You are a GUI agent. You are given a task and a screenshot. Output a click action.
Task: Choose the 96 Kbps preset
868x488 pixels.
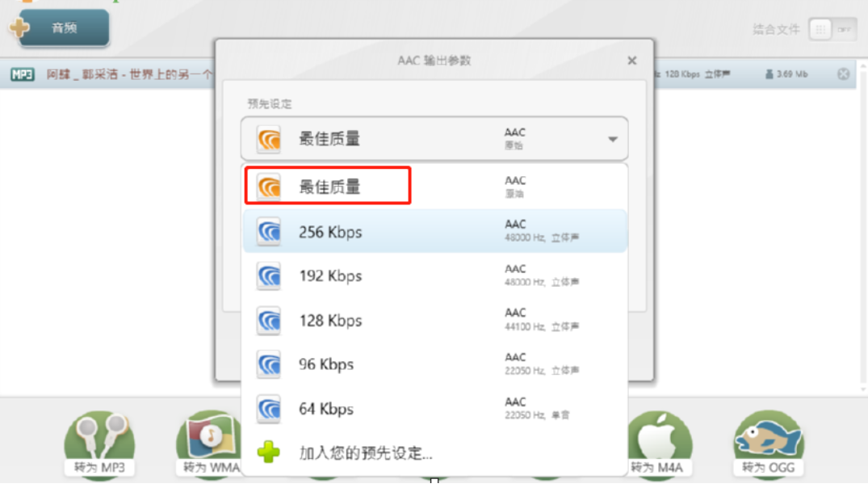[x=435, y=364]
